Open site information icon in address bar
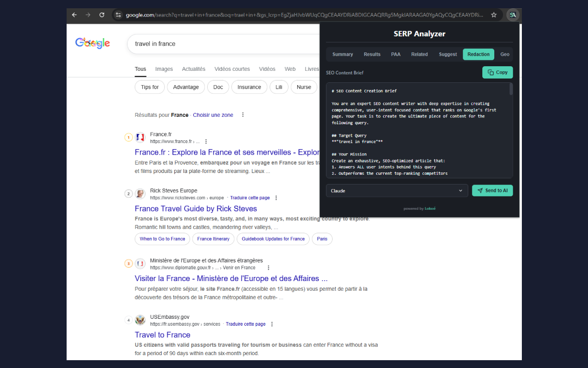The height and width of the screenshot is (368, 588). click(x=118, y=15)
